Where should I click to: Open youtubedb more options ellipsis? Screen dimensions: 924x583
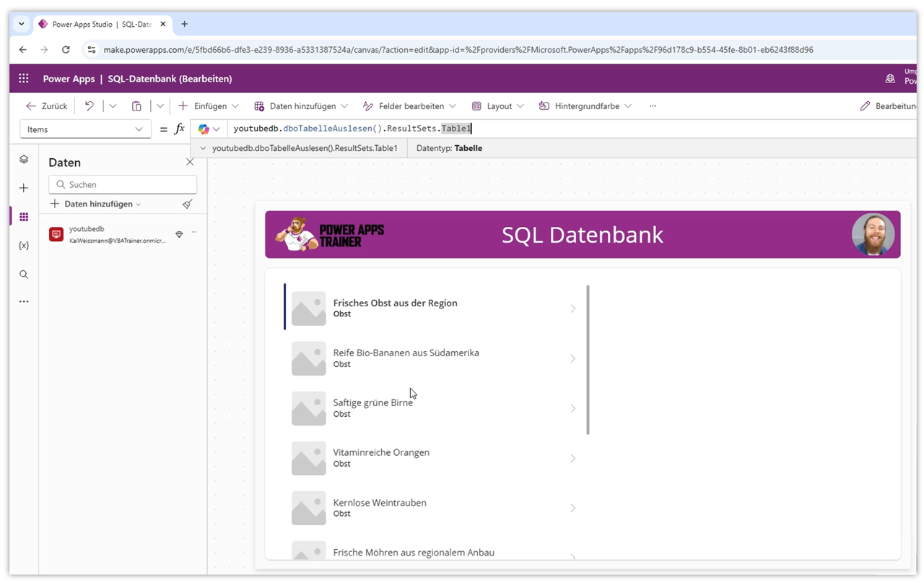(x=194, y=233)
